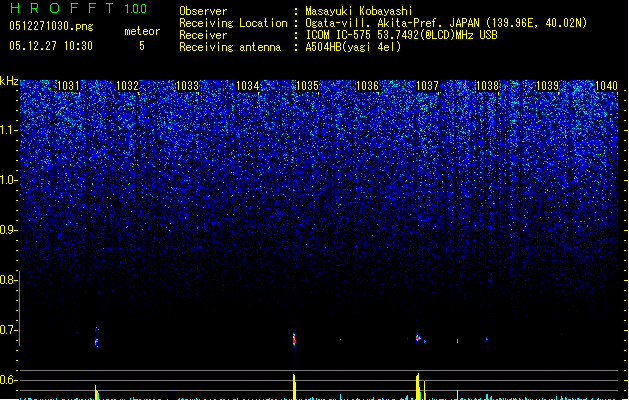Viewport: 629px width, 400px height.
Task: Click the meteor echo near 1035 in the spectrogram
Action: pos(294,340)
